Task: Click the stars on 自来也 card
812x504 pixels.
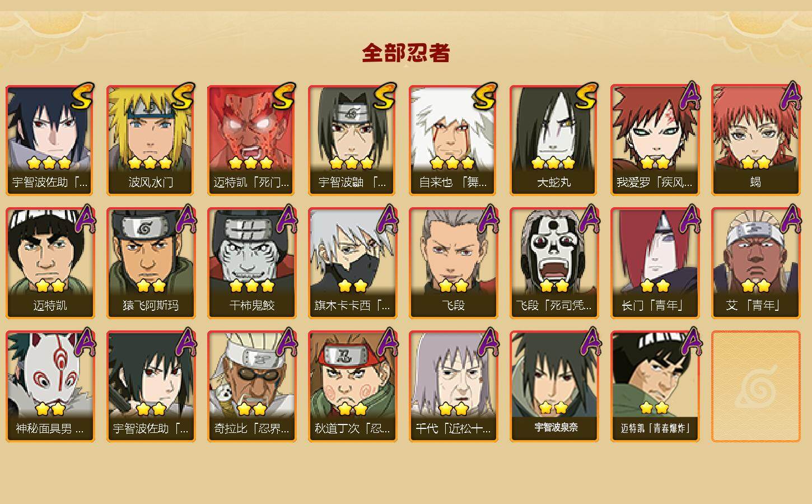Action: 452,163
